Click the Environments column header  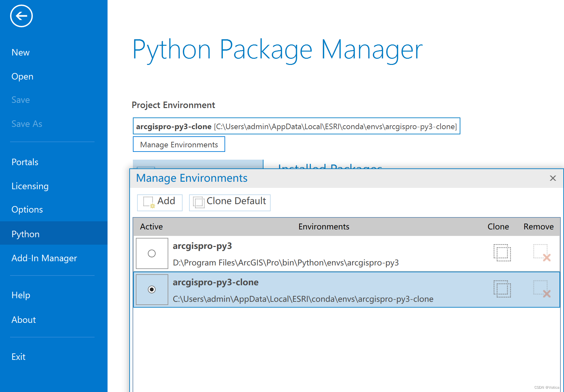(324, 227)
